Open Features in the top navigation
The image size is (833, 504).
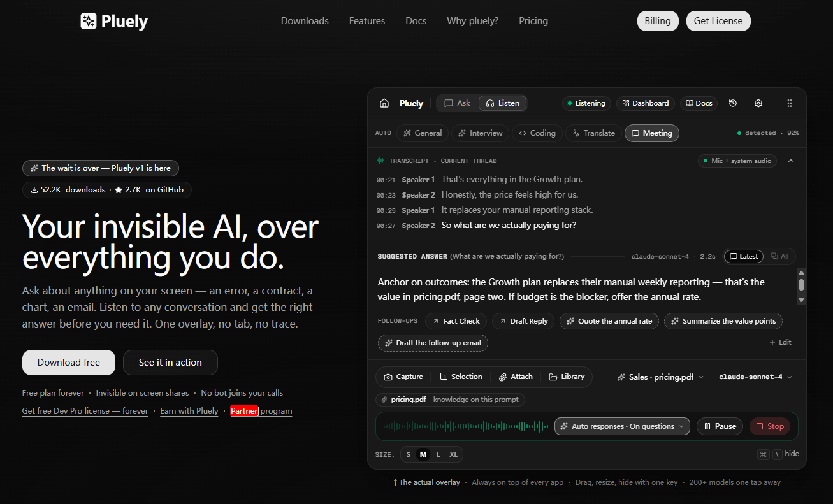(x=367, y=21)
